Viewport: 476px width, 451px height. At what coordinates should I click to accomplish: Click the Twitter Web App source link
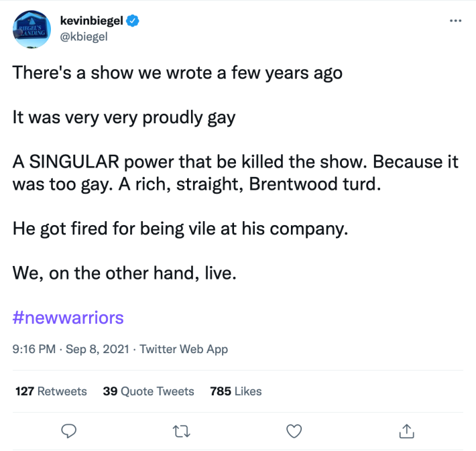pos(184,349)
